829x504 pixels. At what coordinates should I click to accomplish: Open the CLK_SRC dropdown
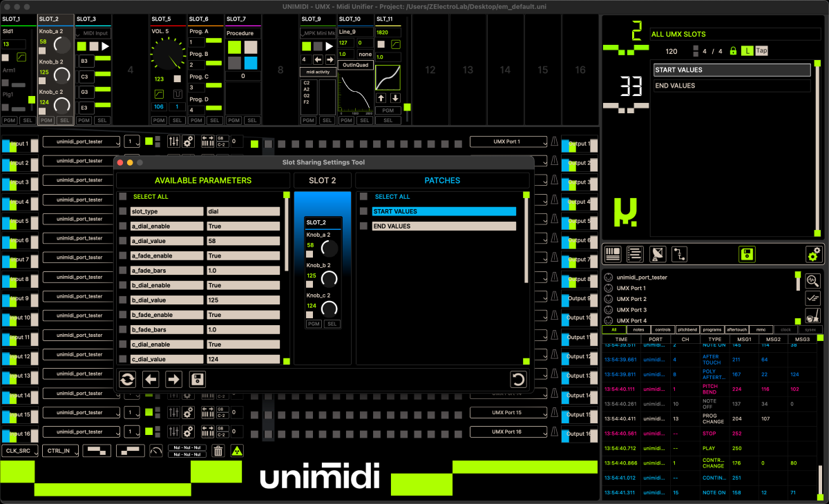click(19, 451)
